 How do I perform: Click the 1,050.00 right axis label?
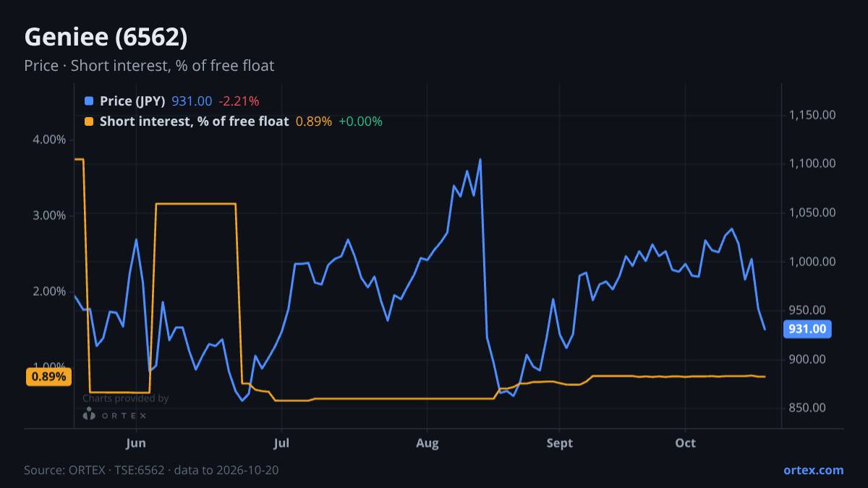[812, 213]
